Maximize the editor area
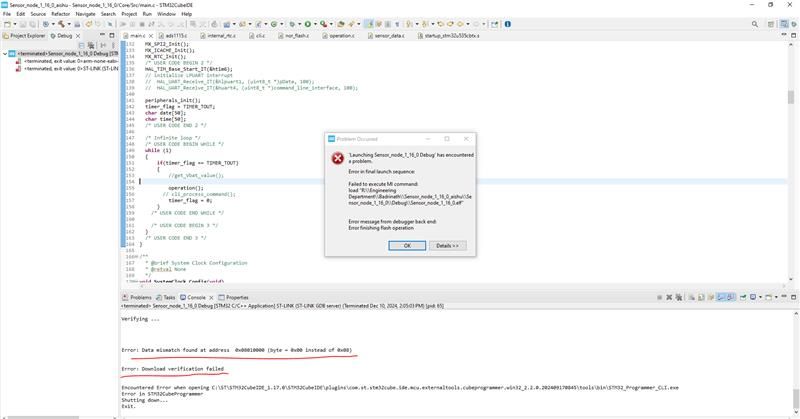The height and width of the screenshot is (419, 800). pos(793,35)
